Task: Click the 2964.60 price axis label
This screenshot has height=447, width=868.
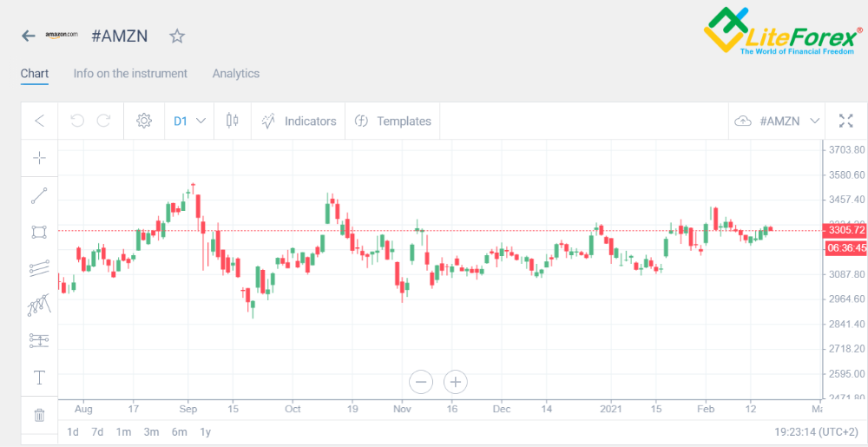Action: (x=847, y=299)
